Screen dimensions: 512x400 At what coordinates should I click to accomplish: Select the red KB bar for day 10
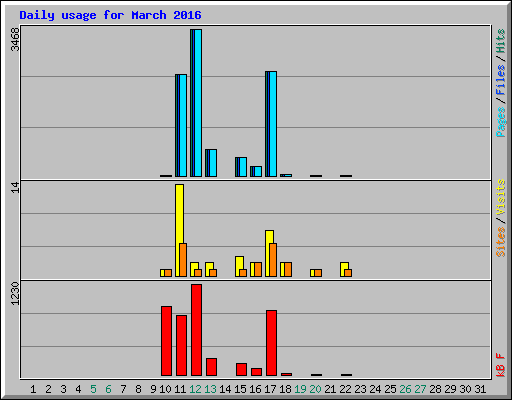pyautogui.click(x=167, y=341)
